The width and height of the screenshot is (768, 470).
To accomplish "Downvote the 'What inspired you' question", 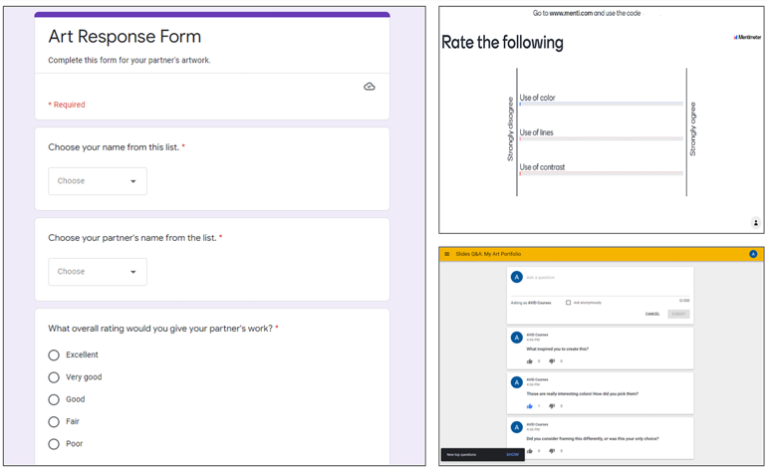I will coord(551,361).
